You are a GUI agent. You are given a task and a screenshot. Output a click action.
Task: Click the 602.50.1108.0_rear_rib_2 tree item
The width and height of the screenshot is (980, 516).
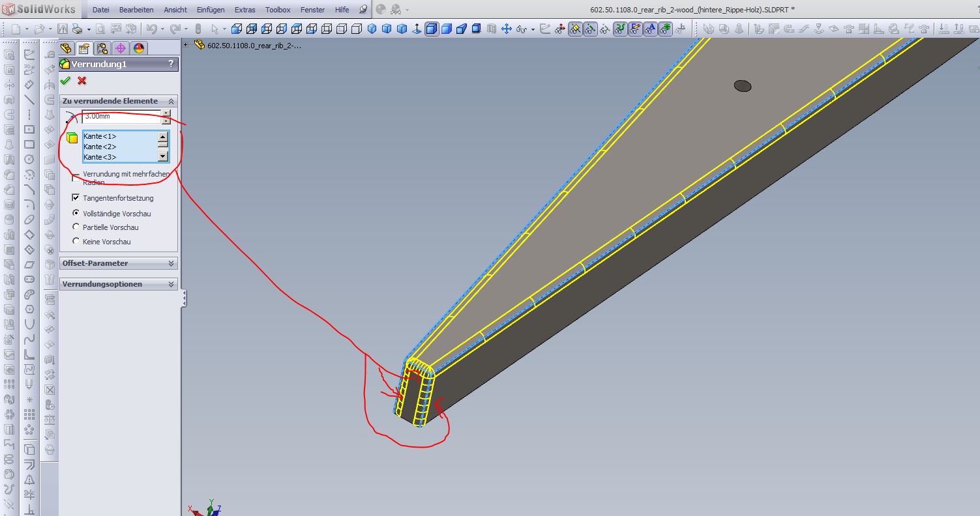254,46
